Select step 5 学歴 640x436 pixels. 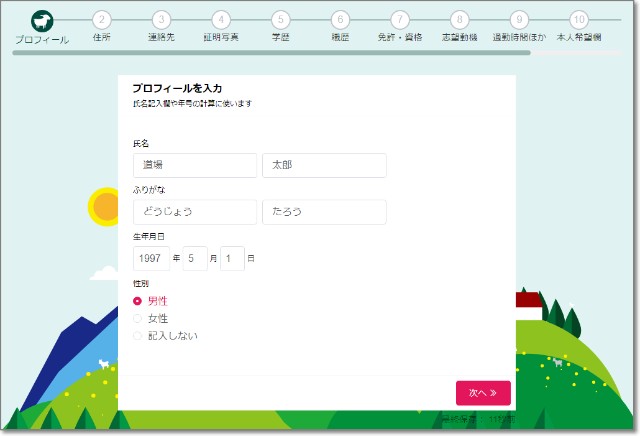[x=281, y=20]
